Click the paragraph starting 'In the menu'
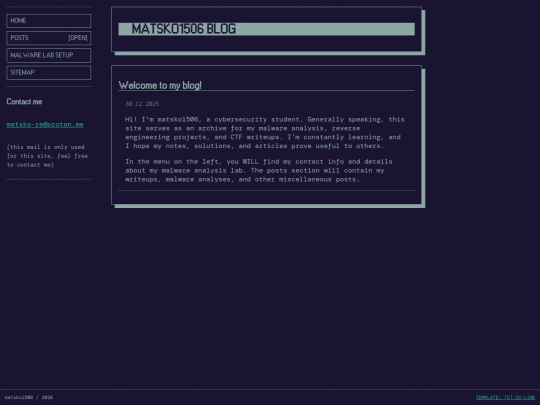This screenshot has width=540, height=405. coord(259,170)
